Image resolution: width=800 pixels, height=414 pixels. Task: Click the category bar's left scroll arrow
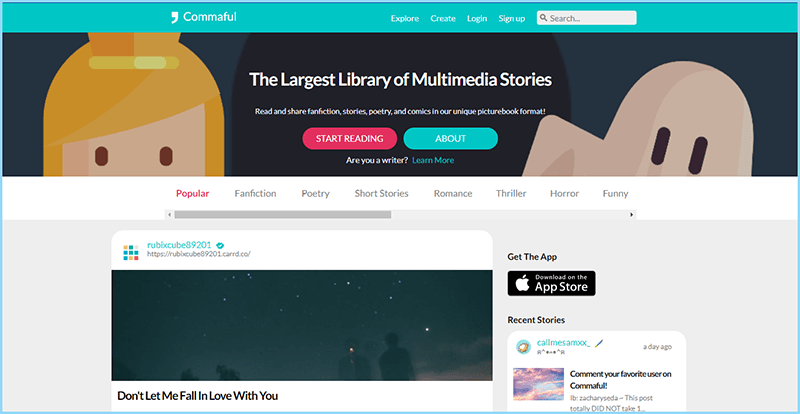169,215
